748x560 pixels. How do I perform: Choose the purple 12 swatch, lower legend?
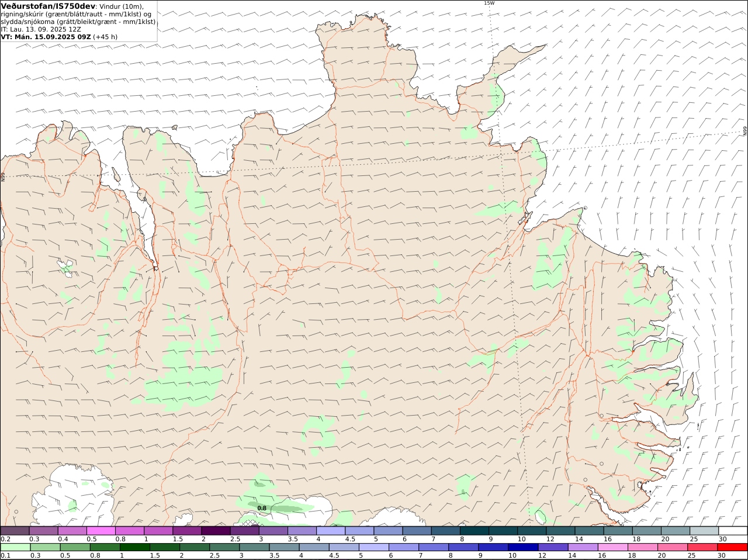(552, 548)
